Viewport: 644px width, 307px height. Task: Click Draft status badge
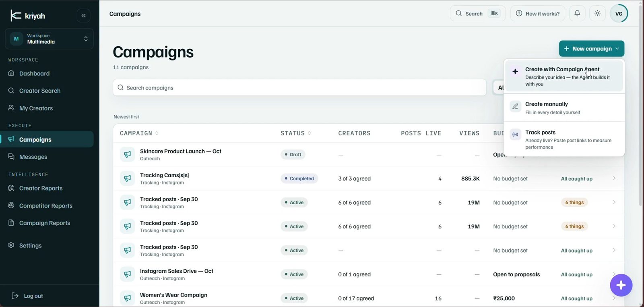[x=293, y=154]
